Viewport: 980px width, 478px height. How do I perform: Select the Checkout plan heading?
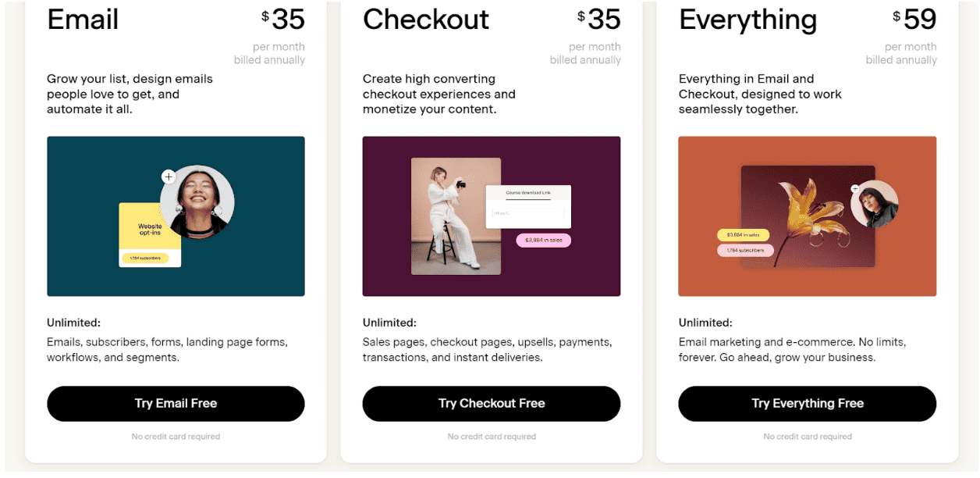click(x=426, y=20)
